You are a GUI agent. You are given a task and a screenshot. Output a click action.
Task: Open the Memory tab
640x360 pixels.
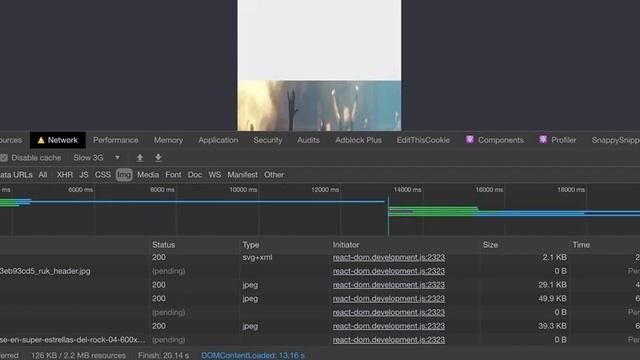click(x=168, y=140)
